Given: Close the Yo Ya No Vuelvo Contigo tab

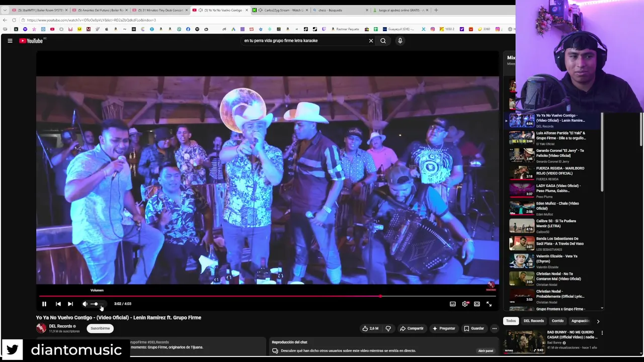Looking at the screenshot, I should point(247,10).
